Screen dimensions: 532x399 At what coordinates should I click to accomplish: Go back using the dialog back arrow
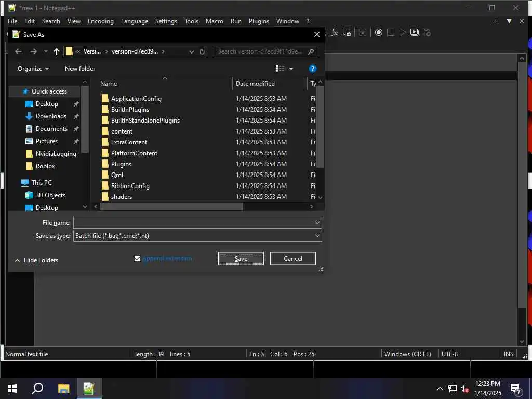[x=18, y=51]
